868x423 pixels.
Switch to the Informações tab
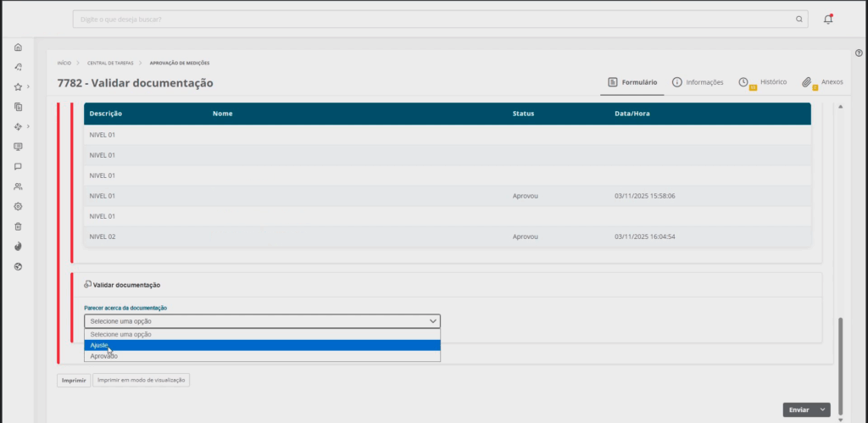pyautogui.click(x=698, y=82)
